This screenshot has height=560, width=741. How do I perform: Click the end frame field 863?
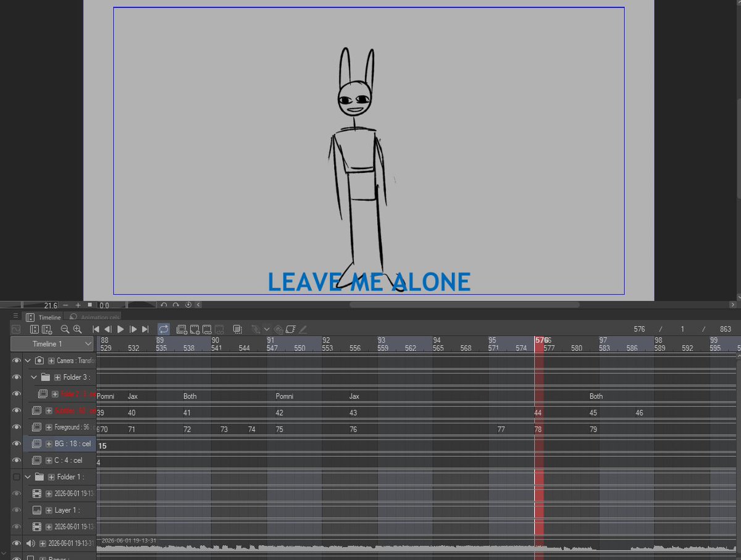pos(726,330)
